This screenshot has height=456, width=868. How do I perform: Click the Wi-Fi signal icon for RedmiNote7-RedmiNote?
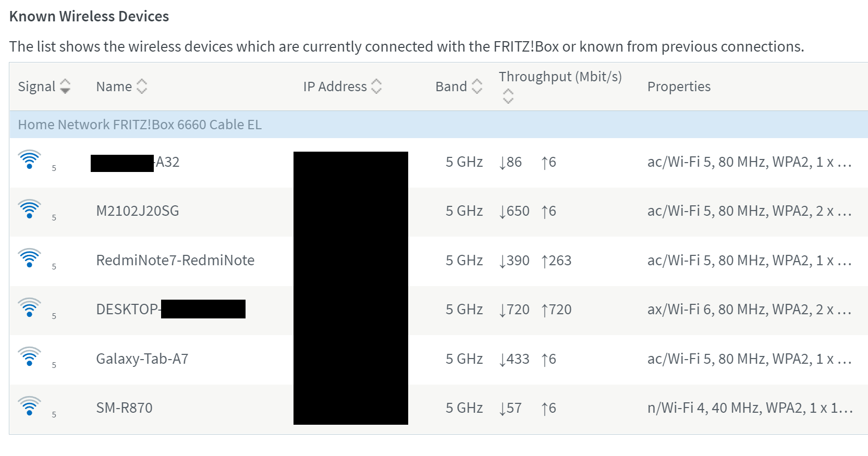[x=29, y=258]
